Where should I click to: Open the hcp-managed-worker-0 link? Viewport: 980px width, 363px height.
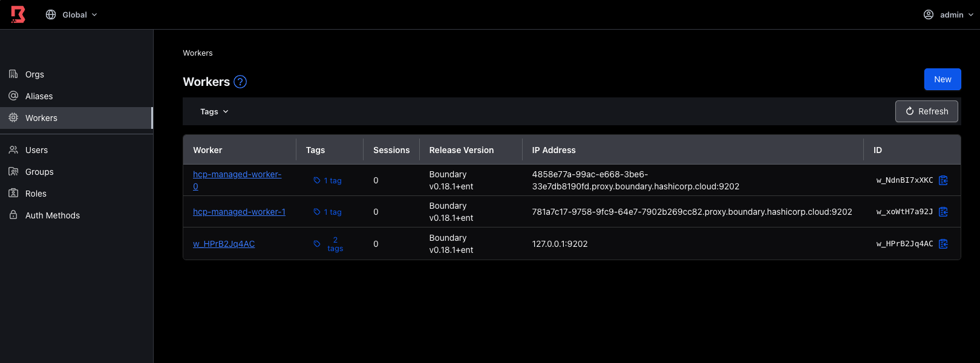[237, 180]
